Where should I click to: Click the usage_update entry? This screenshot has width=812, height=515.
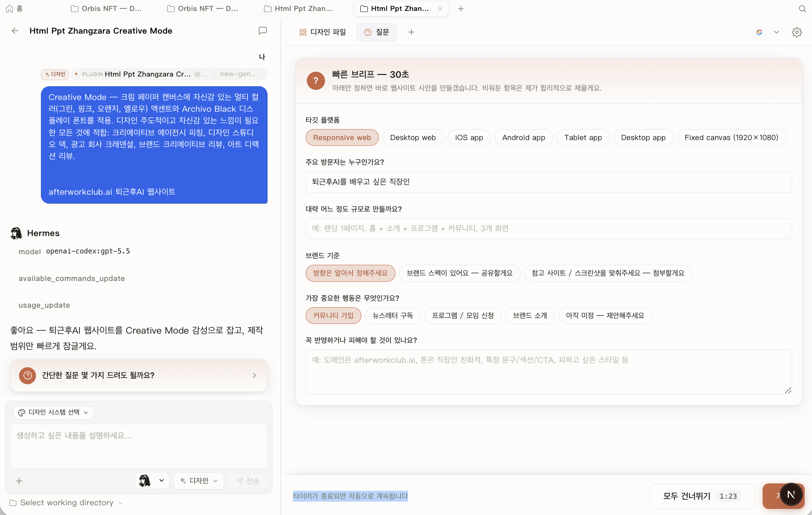pos(44,305)
